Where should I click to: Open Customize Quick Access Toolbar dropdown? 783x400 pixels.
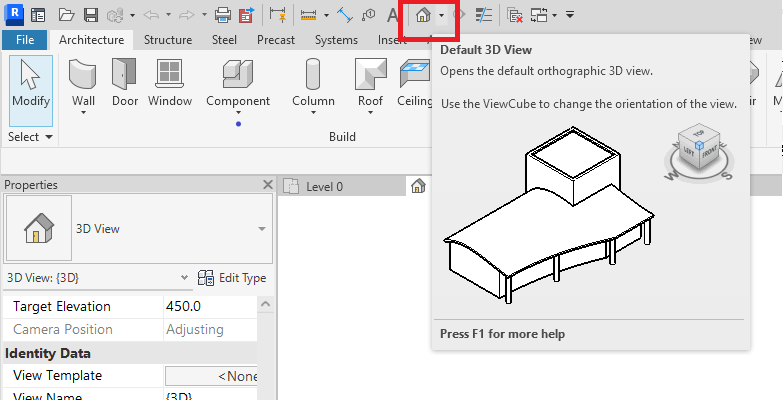(570, 15)
